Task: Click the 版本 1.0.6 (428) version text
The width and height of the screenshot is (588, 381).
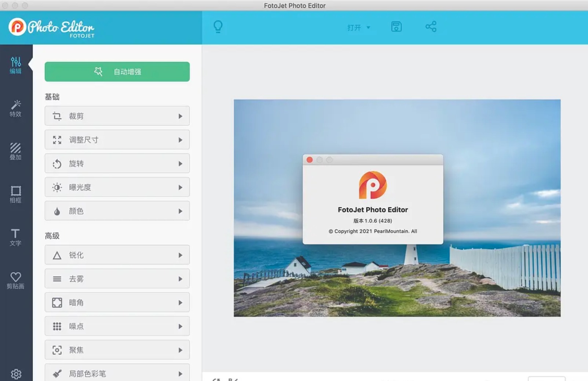Action: click(373, 221)
